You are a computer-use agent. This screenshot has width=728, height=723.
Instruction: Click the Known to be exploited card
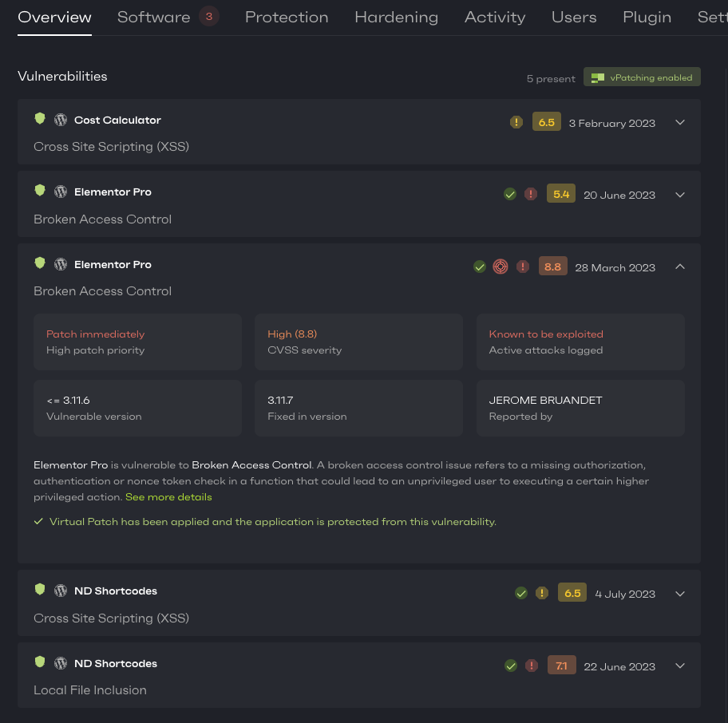coord(580,342)
